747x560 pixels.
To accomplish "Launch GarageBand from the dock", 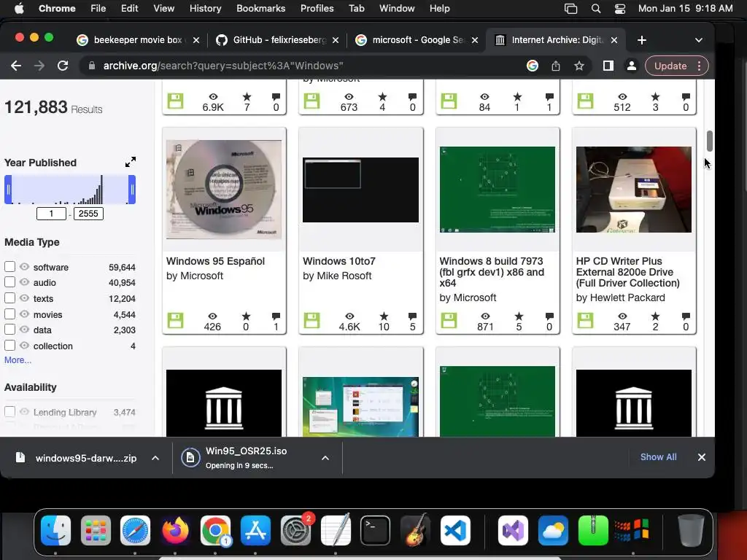I will click(x=415, y=530).
